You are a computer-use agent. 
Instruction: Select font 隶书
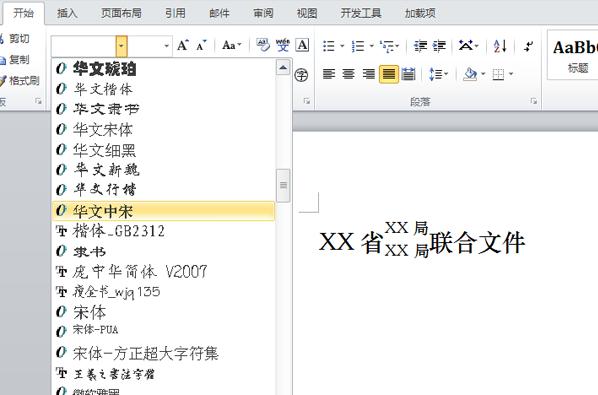(x=163, y=252)
